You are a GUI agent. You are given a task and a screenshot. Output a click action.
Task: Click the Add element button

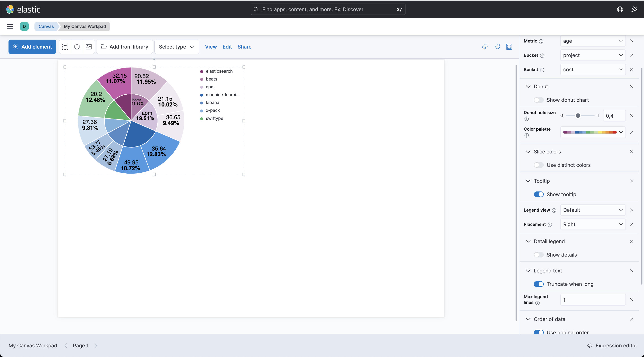point(32,47)
